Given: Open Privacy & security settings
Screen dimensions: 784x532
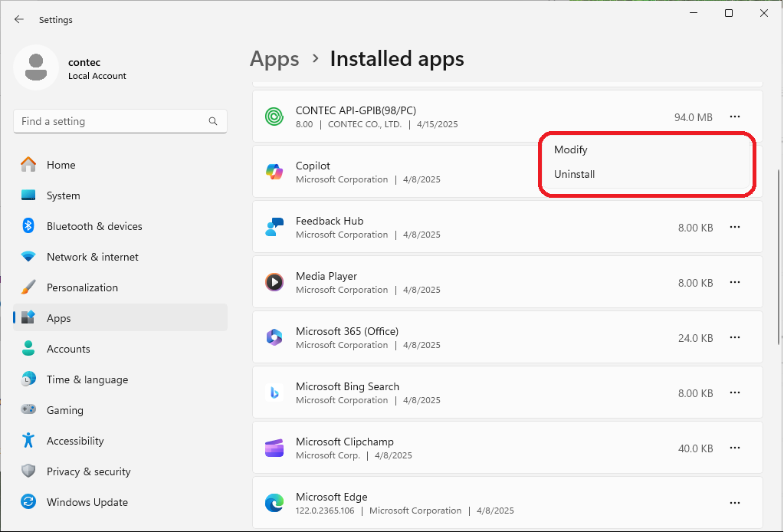Looking at the screenshot, I should (x=120, y=471).
